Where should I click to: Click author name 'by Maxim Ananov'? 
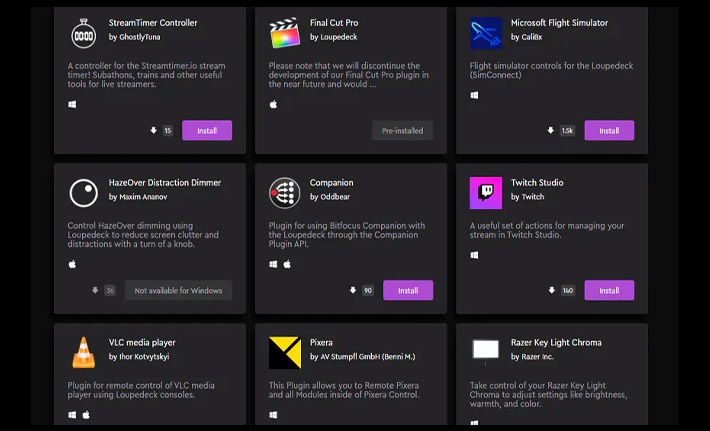pos(138,197)
